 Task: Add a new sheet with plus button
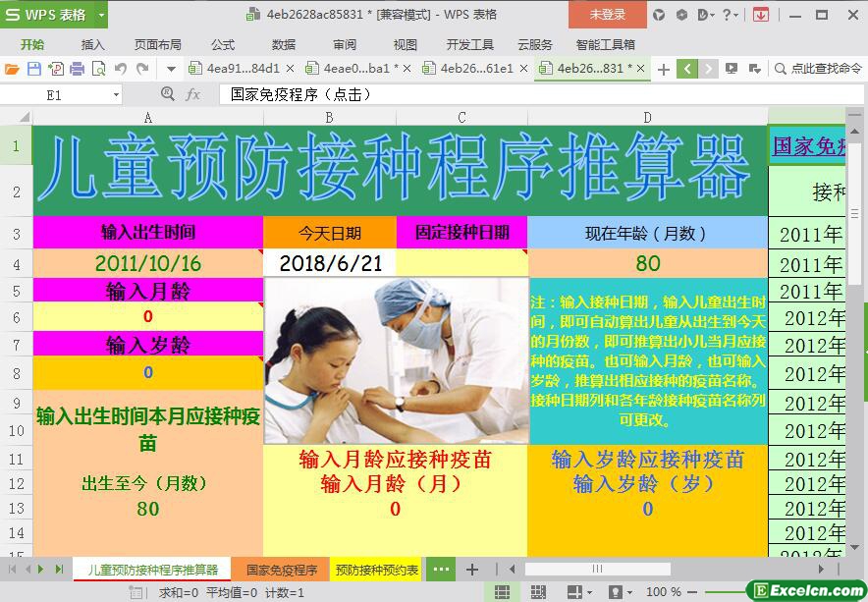point(471,570)
